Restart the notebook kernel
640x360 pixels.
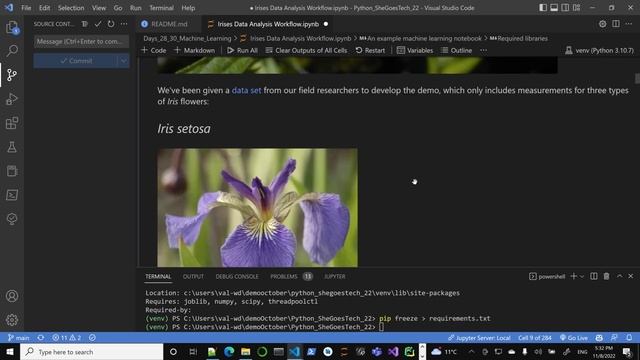click(370, 50)
